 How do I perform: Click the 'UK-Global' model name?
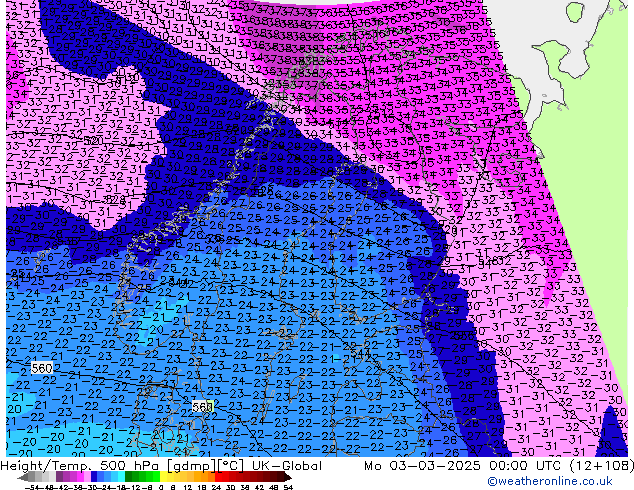pos(287,465)
